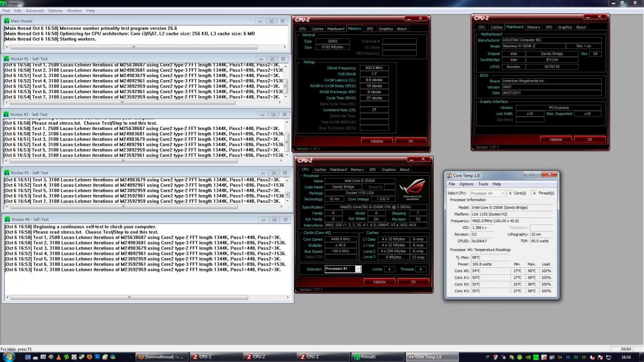Select Memory tab in bottom CPU-Z window
Screen dimensions: 644x362
357,169
